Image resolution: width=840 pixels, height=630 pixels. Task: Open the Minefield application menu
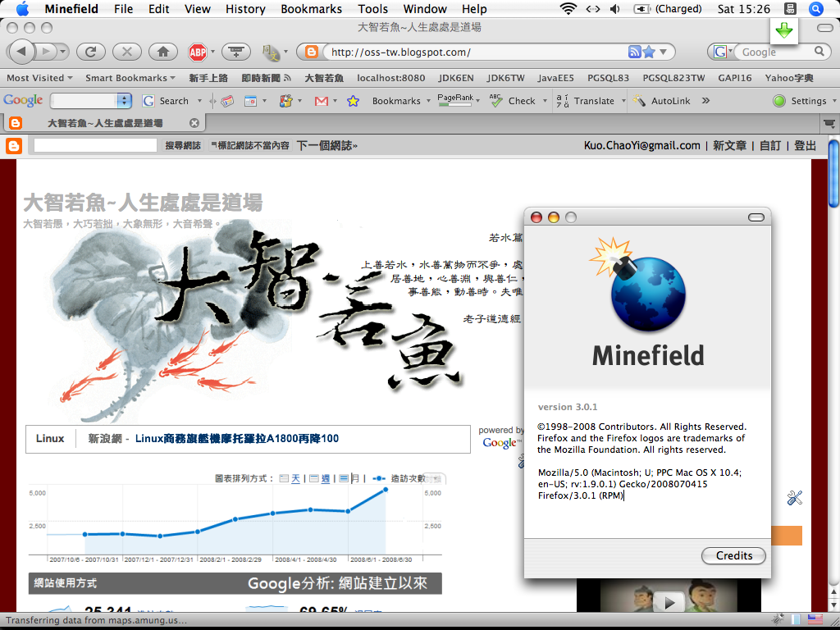point(72,9)
